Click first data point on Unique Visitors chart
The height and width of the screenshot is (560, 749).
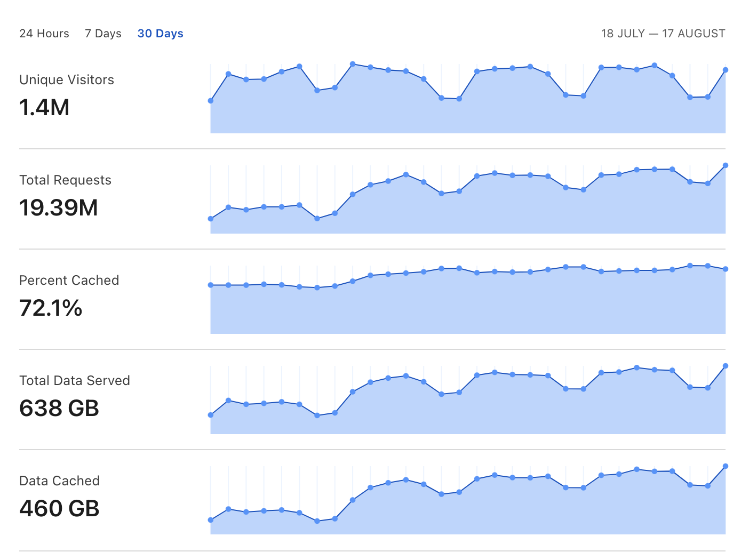click(211, 101)
